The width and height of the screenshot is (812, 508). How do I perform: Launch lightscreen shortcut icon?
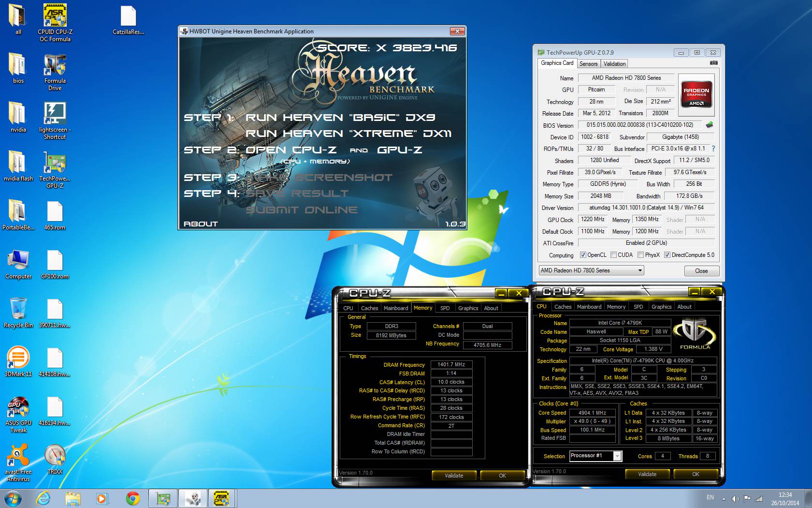(55, 120)
